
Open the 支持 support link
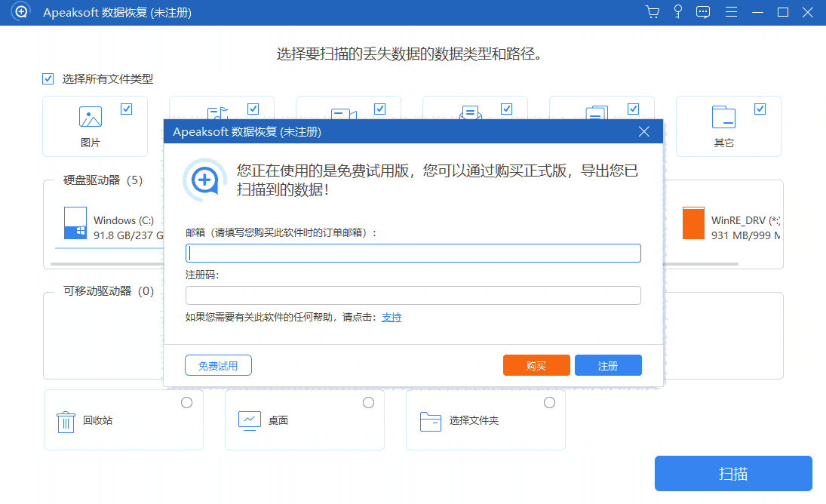coord(392,317)
